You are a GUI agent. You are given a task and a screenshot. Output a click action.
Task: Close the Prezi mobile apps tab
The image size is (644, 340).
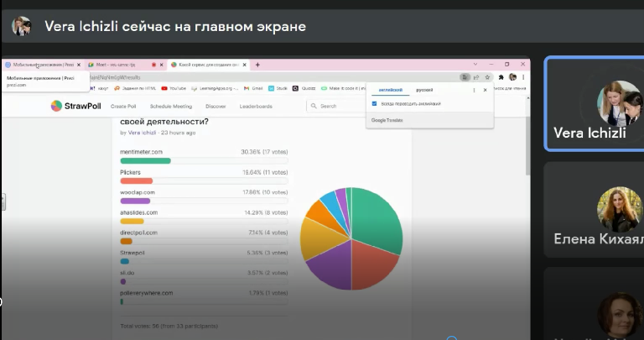[79, 65]
